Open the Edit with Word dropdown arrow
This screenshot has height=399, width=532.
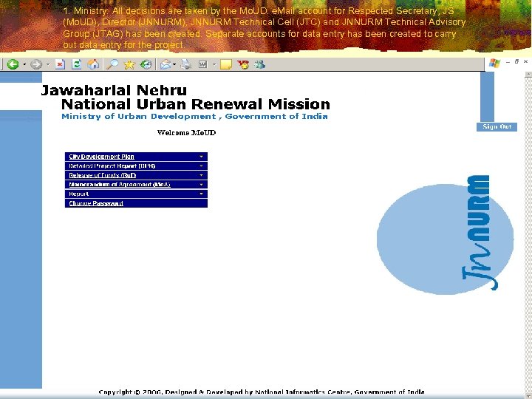(x=214, y=64)
